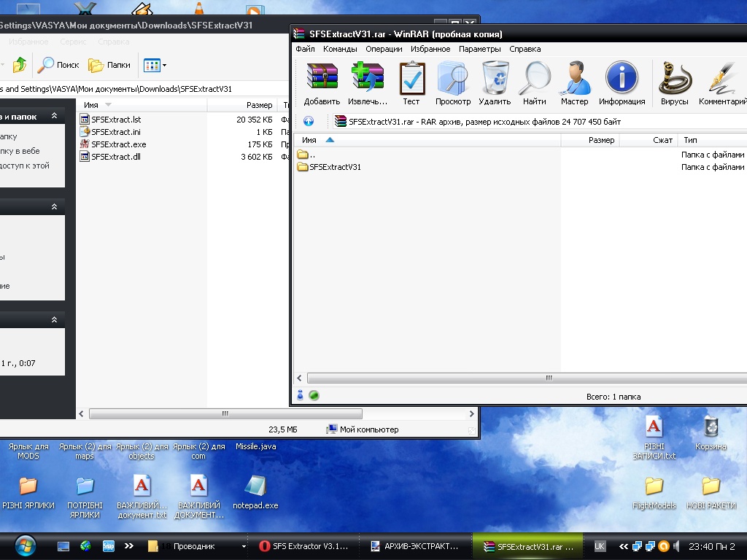Open WinRAR Команды menu
This screenshot has height=560, width=747.
340,49
